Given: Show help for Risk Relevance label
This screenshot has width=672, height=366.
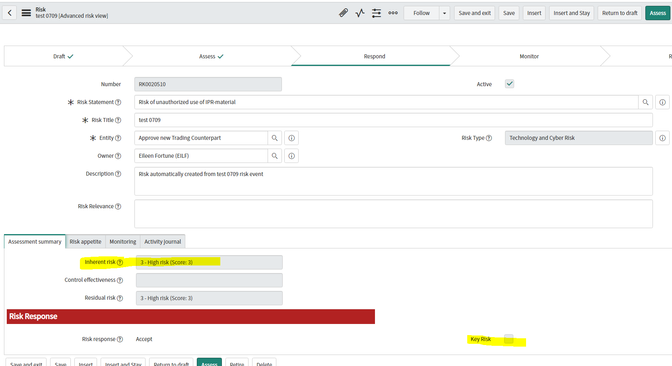Looking at the screenshot, I should 118,206.
